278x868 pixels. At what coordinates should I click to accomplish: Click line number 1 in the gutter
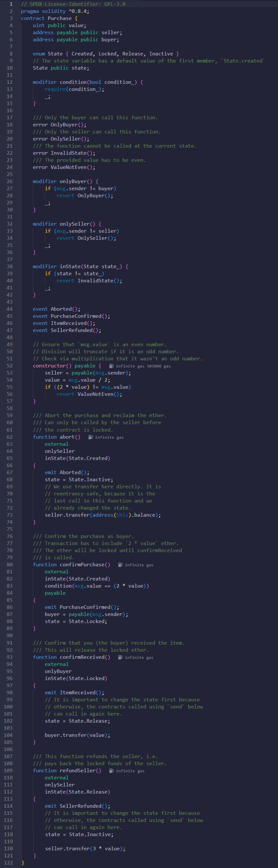tap(11, 4)
